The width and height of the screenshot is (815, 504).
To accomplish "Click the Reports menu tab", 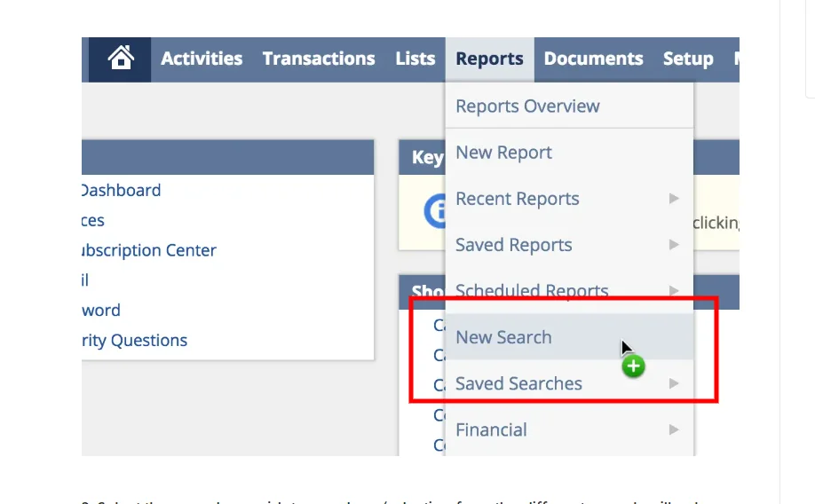I will 489,59.
